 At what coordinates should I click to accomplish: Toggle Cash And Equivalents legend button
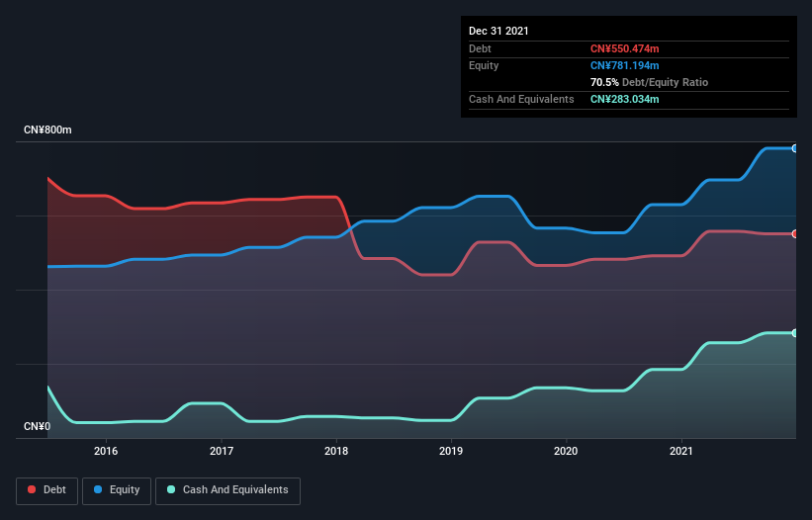tap(227, 490)
